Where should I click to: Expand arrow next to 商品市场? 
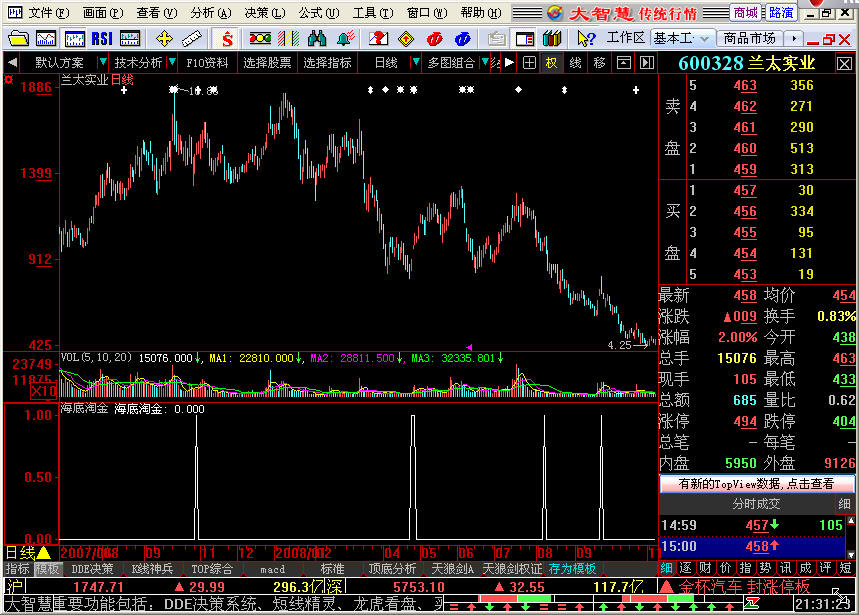tap(793, 38)
